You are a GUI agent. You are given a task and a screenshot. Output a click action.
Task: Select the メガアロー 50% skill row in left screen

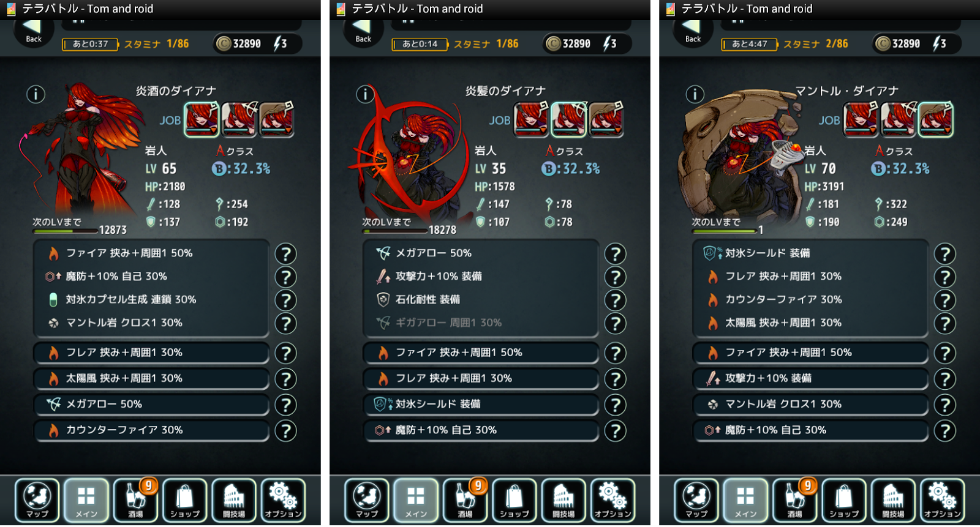(x=151, y=404)
